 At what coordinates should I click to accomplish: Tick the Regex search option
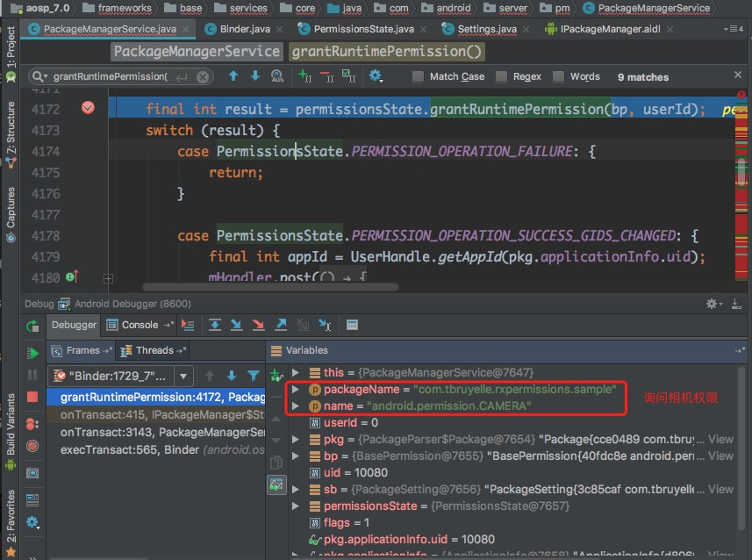point(502,77)
